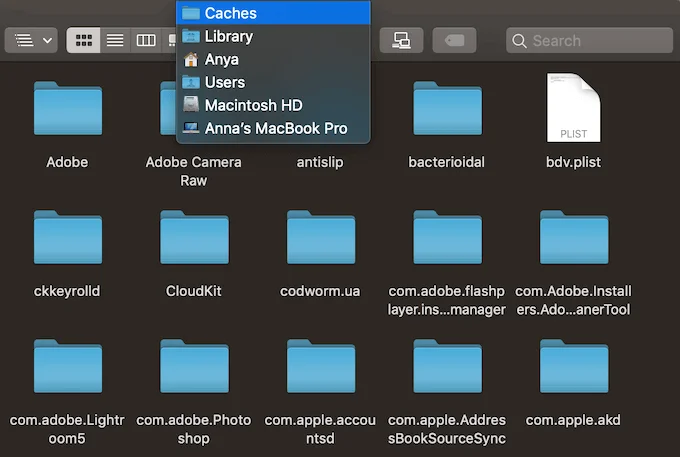
Task: Open the com.apple.AddressBookSourceSync folder
Action: [447, 366]
